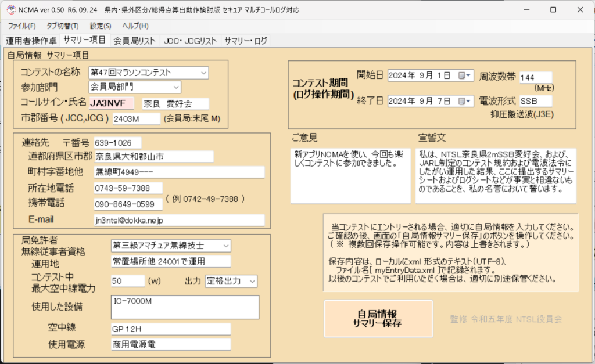
Task: Expand the 無線従事者資格 license dropdown
Action: pos(225,245)
